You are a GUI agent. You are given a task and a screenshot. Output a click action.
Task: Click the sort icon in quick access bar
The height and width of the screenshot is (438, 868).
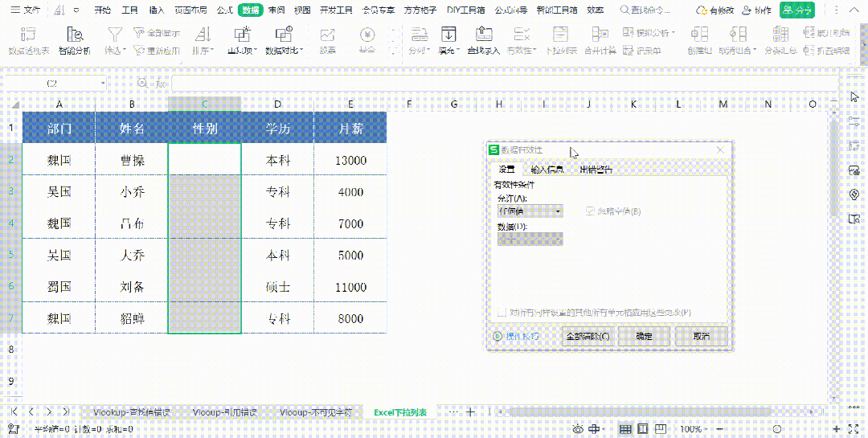pyautogui.click(x=60, y=10)
